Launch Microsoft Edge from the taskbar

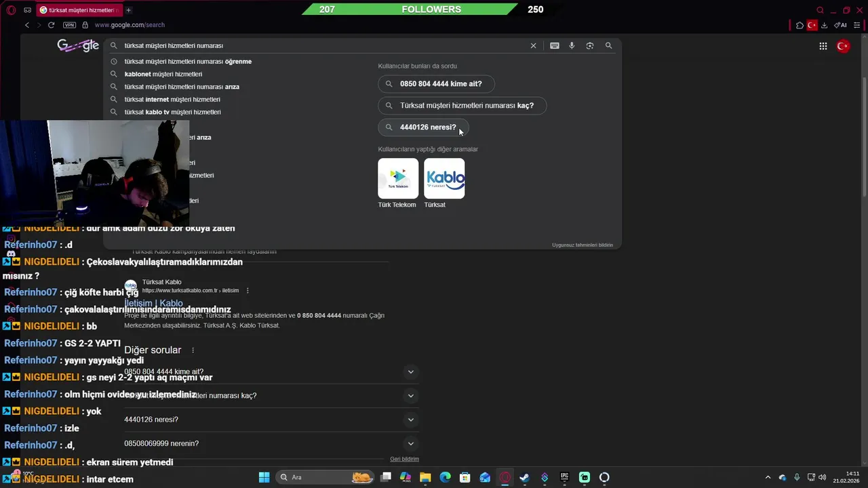(x=446, y=477)
